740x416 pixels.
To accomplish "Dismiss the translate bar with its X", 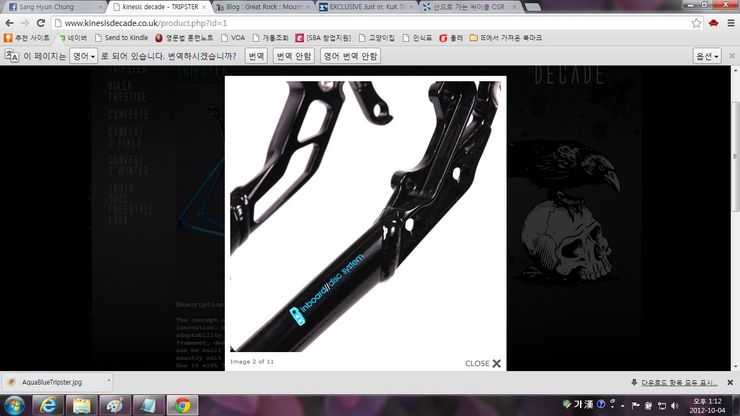I will coord(732,56).
